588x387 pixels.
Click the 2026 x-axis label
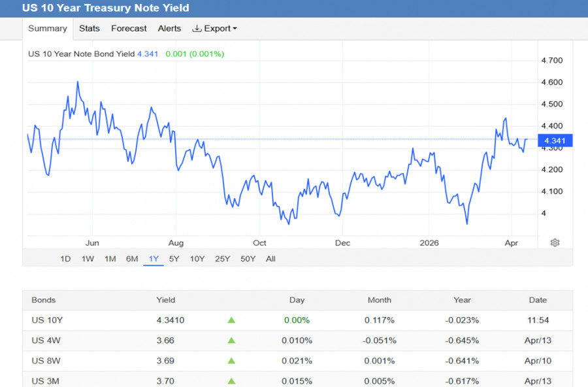[x=429, y=243]
